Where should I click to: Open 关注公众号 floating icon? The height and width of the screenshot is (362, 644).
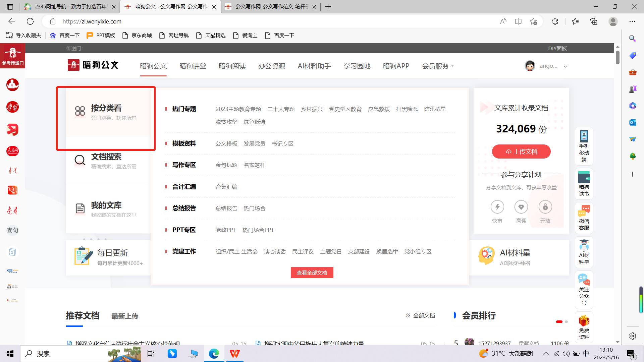click(584, 290)
